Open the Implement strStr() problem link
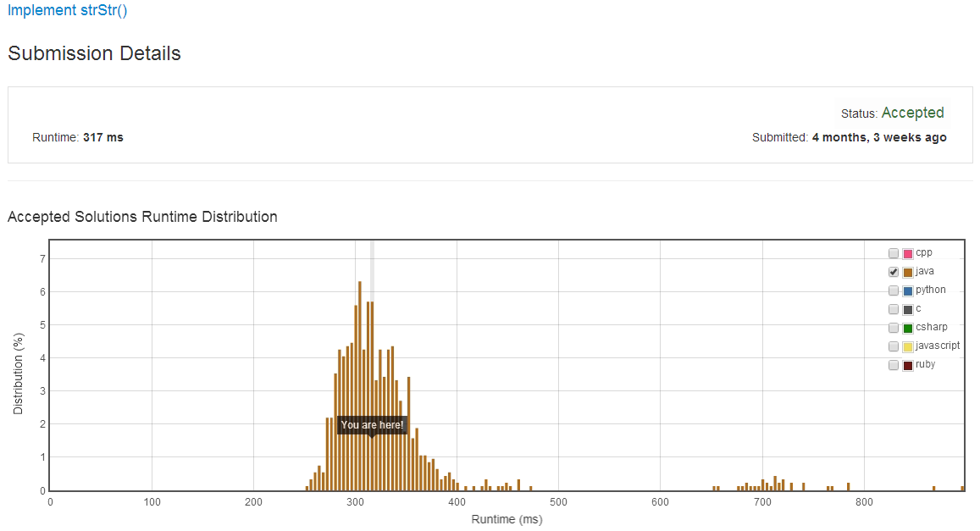 pos(68,10)
